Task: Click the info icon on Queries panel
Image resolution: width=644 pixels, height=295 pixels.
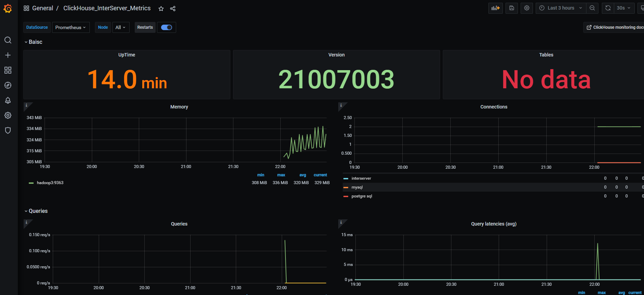Action: (26, 222)
